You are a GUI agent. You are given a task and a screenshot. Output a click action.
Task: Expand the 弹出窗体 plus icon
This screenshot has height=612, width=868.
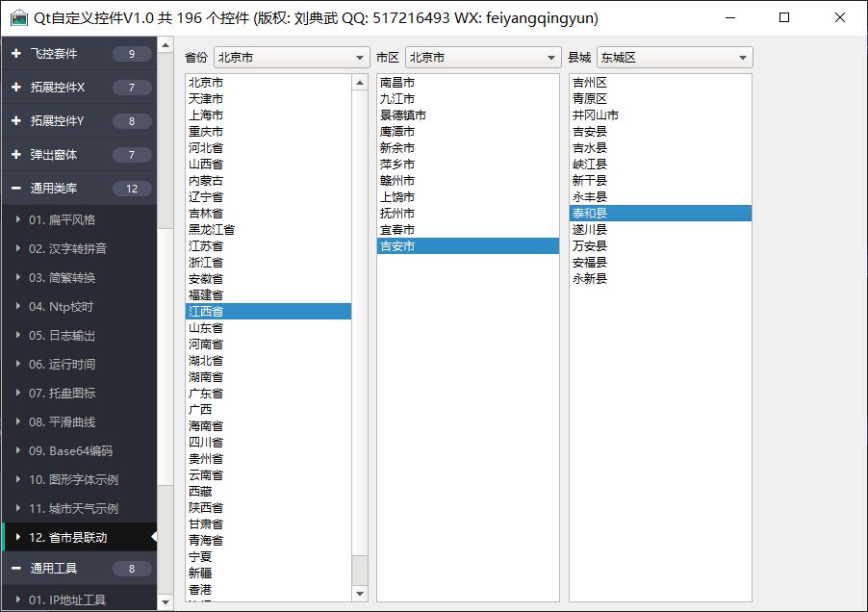click(16, 155)
